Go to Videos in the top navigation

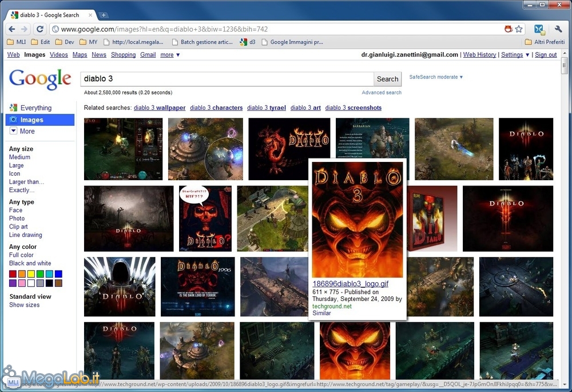pos(59,55)
